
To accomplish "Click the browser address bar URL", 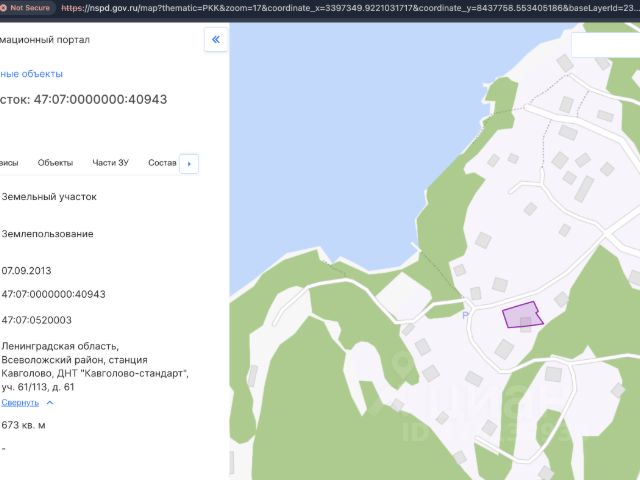I will [350, 8].
